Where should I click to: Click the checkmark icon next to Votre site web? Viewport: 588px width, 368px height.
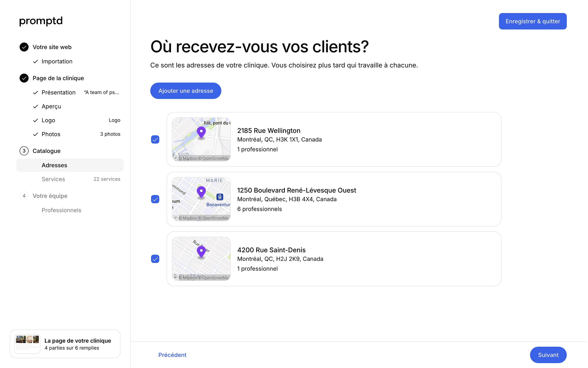coord(24,47)
